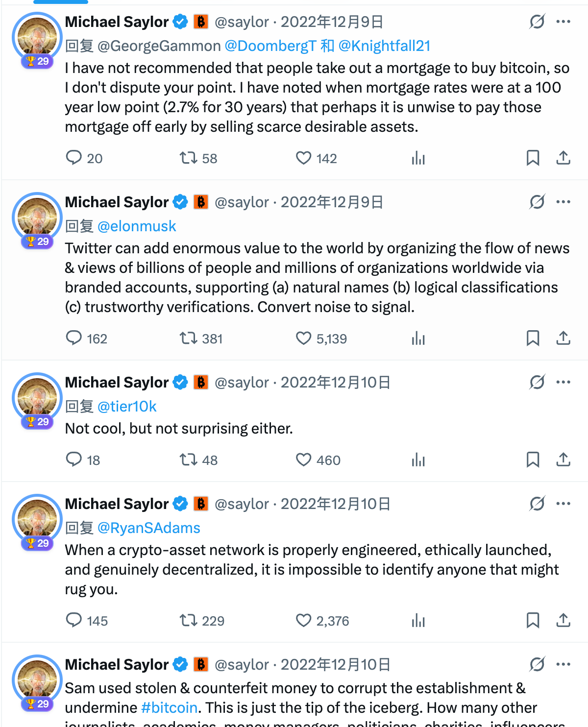Image resolution: width=588 pixels, height=727 pixels.
Task: Open more options on the elonmusk reply
Action: click(563, 202)
